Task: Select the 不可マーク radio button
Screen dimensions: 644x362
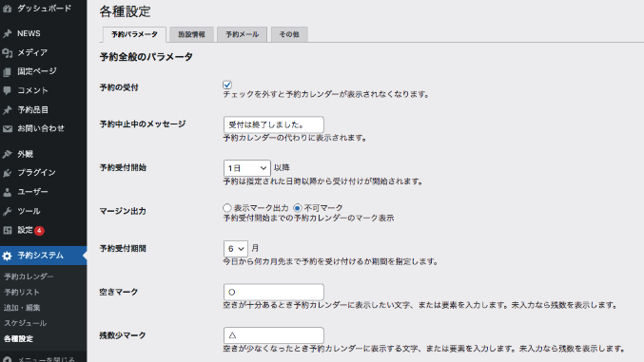Action: click(x=298, y=208)
